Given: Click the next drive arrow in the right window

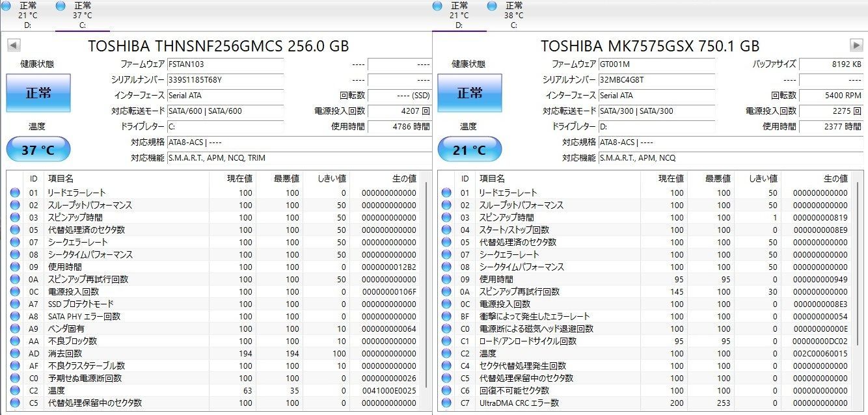Looking at the screenshot, I should 856,46.
